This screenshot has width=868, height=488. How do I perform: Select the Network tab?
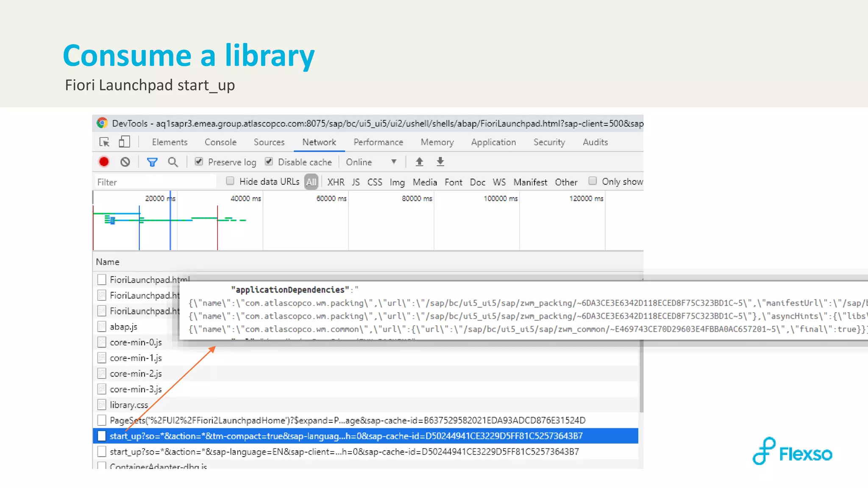point(319,142)
